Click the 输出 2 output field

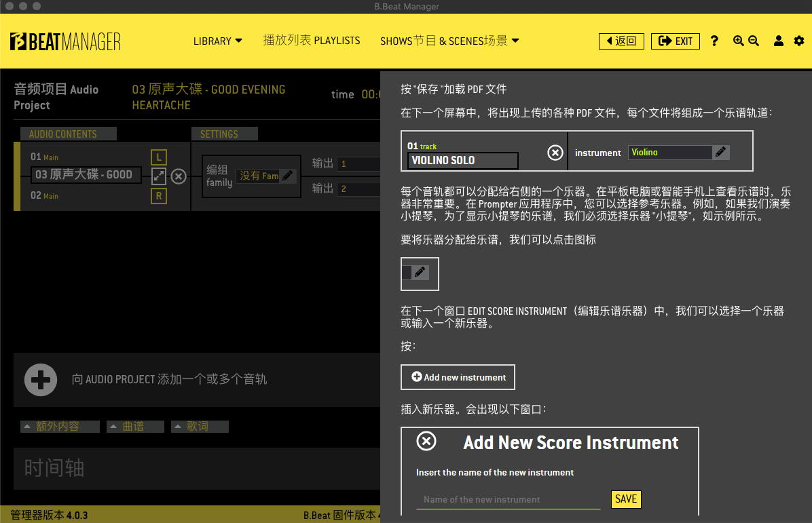point(358,189)
